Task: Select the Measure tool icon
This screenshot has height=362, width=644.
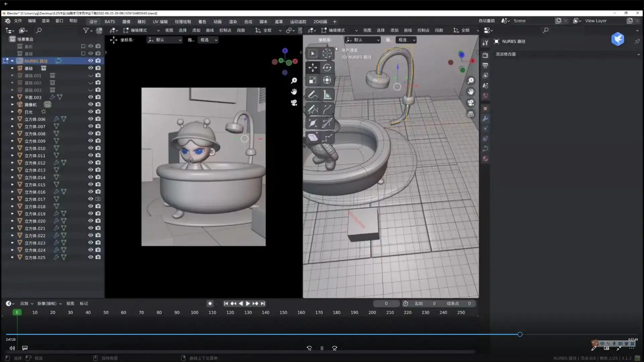Action: point(327,95)
